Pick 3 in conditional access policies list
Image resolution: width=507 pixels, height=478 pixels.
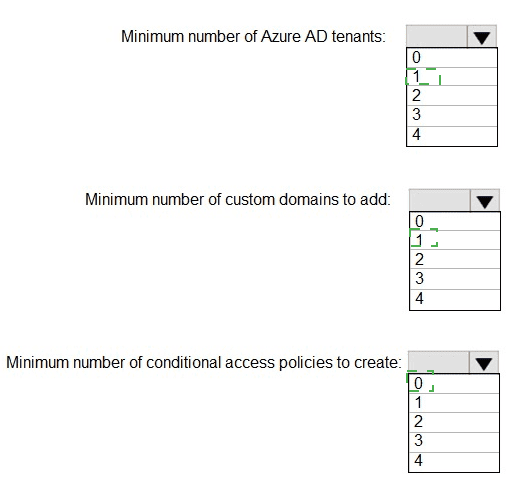[454, 442]
